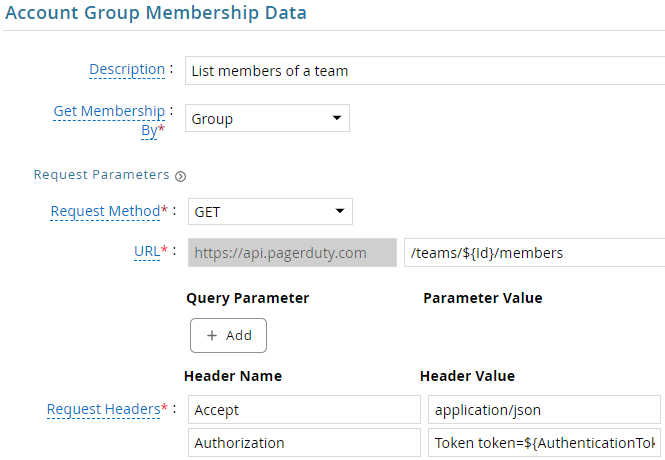Click the Parameter Value column header
This screenshot has width=665, height=460.
pyautogui.click(x=483, y=298)
